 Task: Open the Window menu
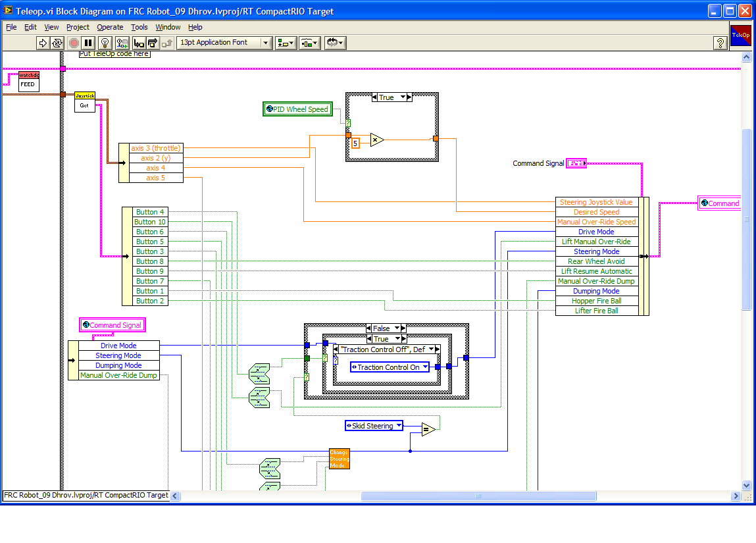coord(168,27)
